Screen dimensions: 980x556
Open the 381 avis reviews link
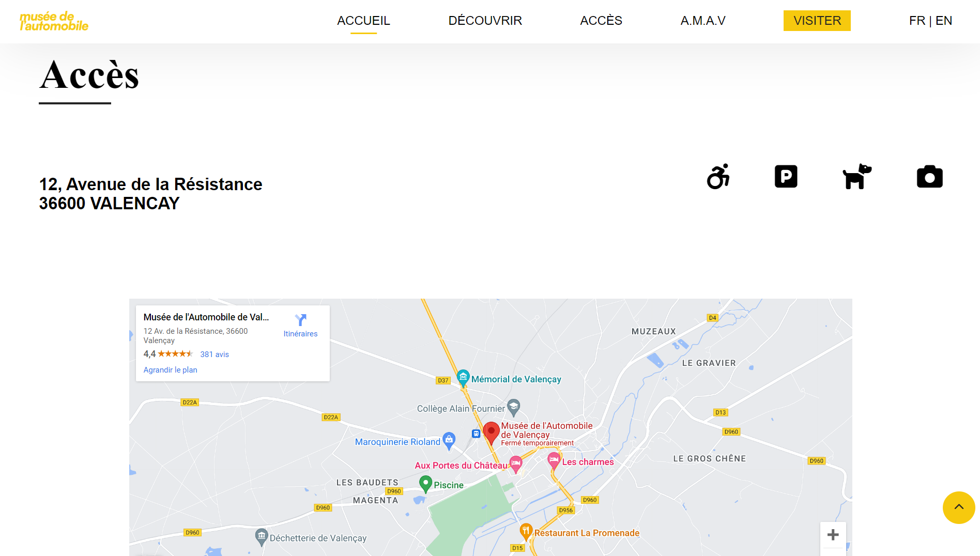tap(215, 354)
